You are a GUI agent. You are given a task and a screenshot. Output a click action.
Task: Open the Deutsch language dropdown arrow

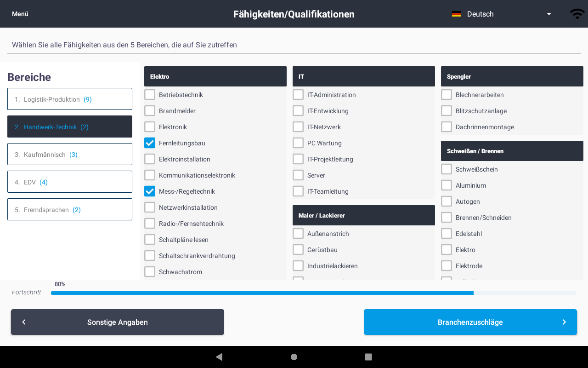point(548,14)
